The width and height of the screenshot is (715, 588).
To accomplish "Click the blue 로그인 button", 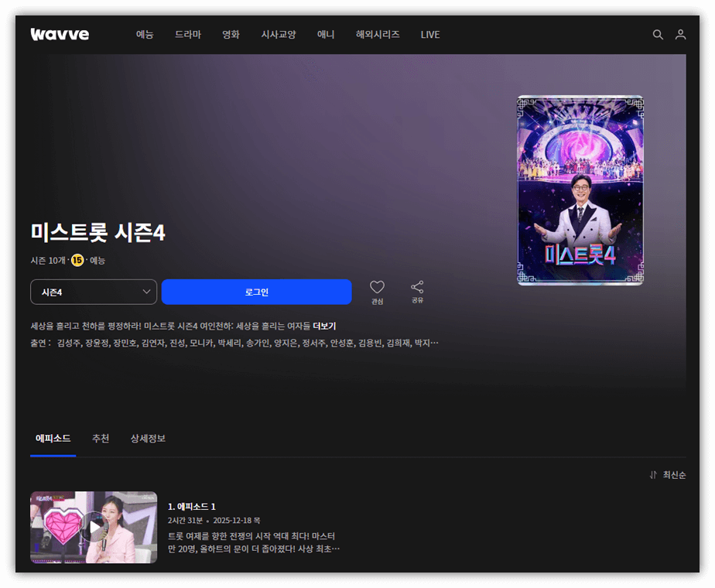I will pyautogui.click(x=257, y=292).
